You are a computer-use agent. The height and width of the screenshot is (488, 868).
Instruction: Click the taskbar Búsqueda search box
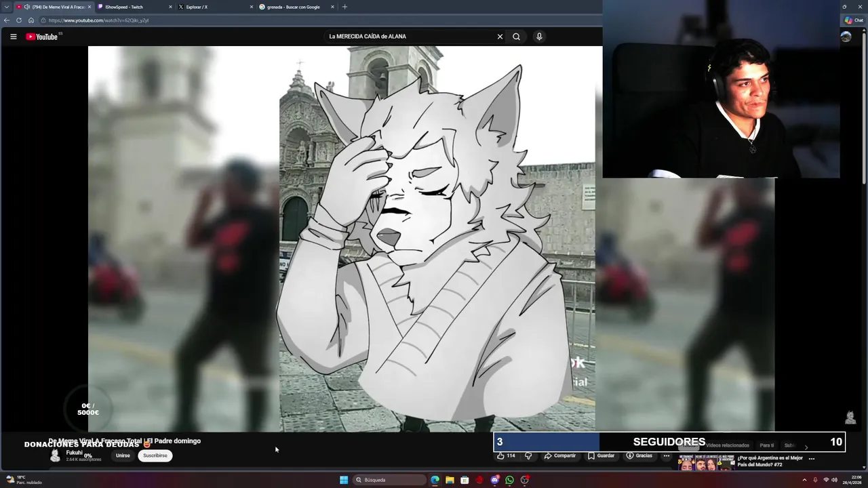(389, 480)
